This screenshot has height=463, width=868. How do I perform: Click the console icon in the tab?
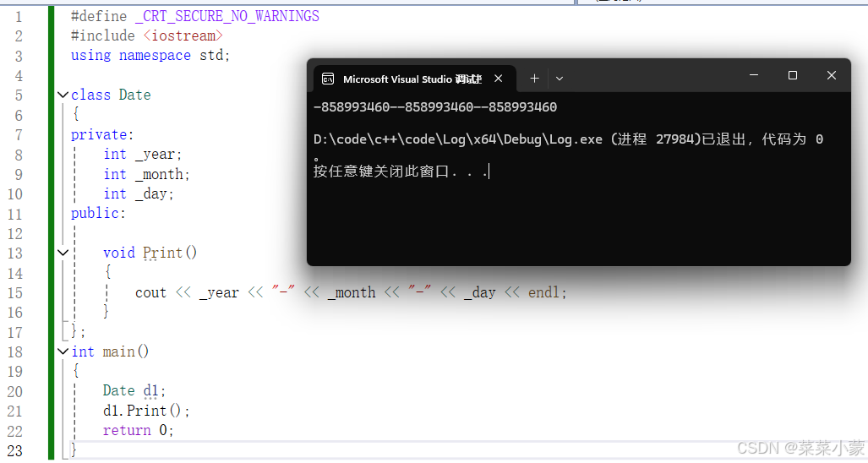point(328,79)
